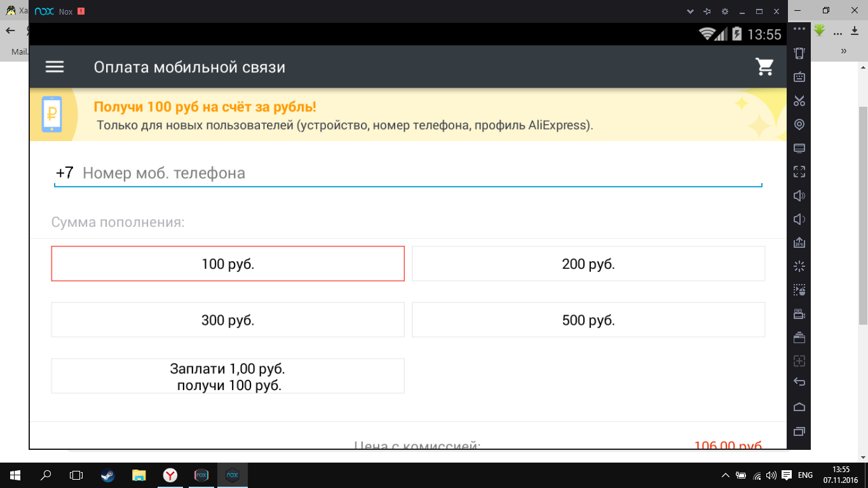
Task: Click Nox multi-instance plus icon
Action: (799, 361)
